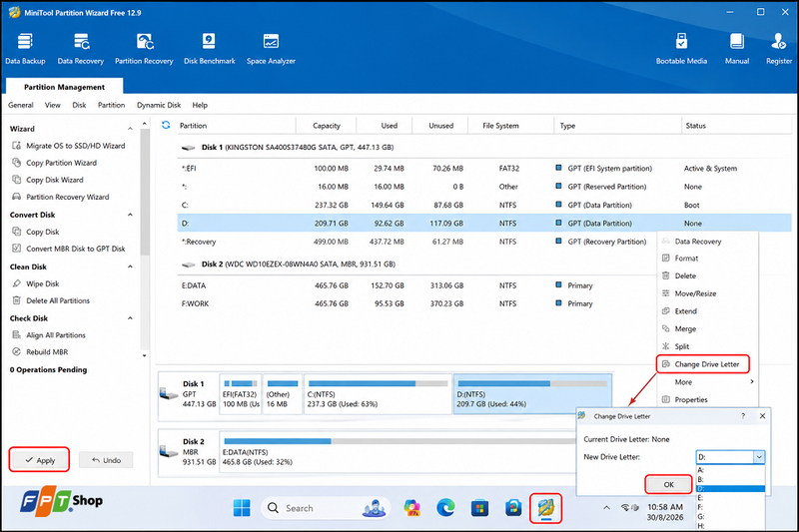The image size is (799, 532).
Task: Collapse the Wizard section
Action: click(130, 129)
